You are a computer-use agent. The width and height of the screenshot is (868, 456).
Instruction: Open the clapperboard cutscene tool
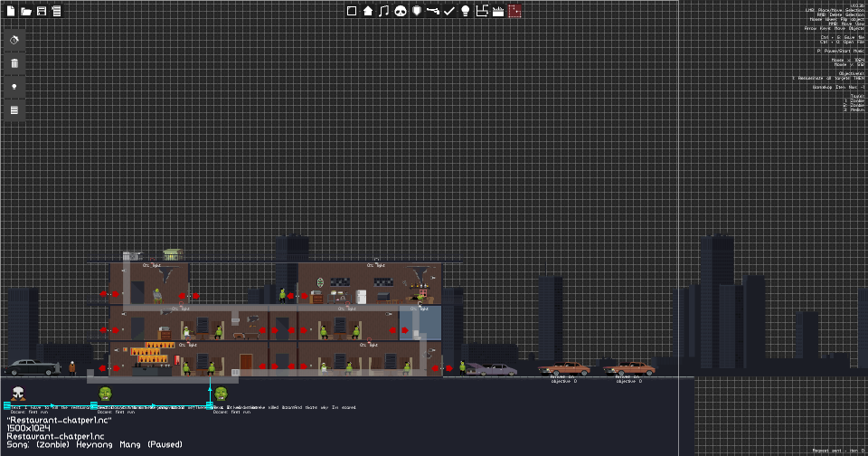point(498,11)
